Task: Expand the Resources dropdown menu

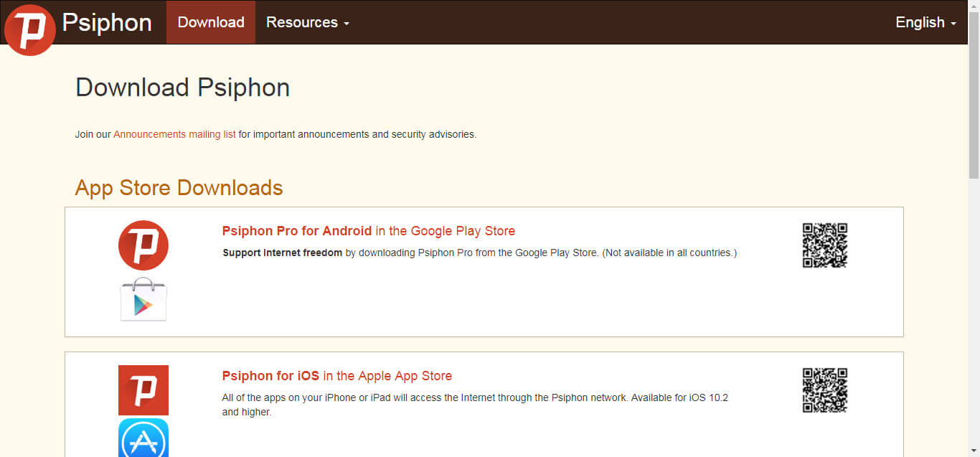Action: click(x=308, y=22)
